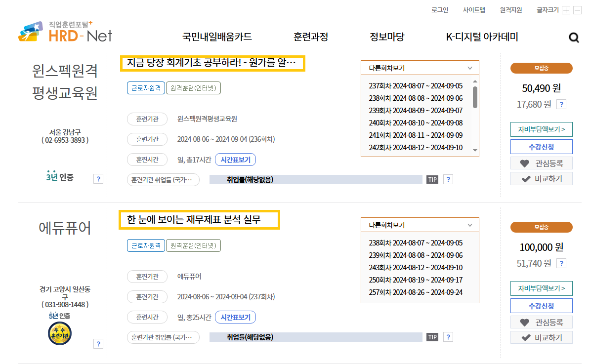This screenshot has height=364, width=590.
Task: Add the 50,490 원 course to 관심등록
Action: 541,163
